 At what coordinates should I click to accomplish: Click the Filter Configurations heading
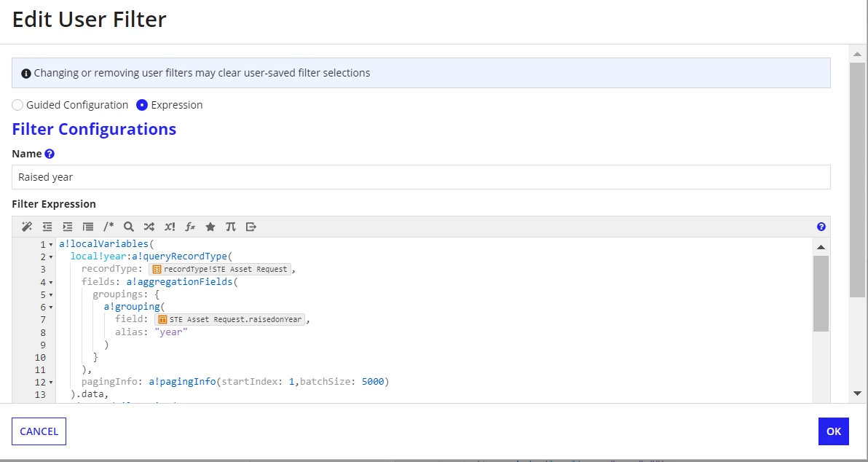click(94, 129)
